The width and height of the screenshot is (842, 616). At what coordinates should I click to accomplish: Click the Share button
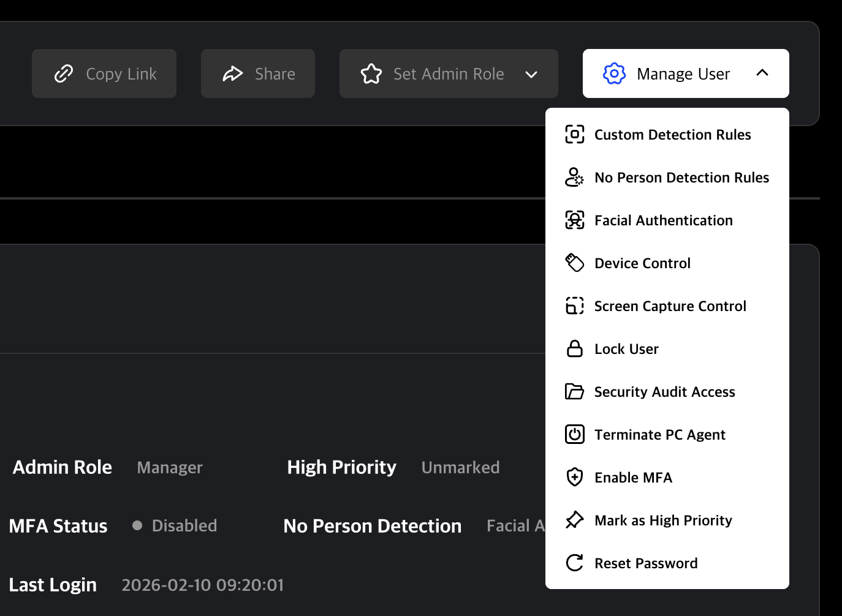click(x=258, y=74)
